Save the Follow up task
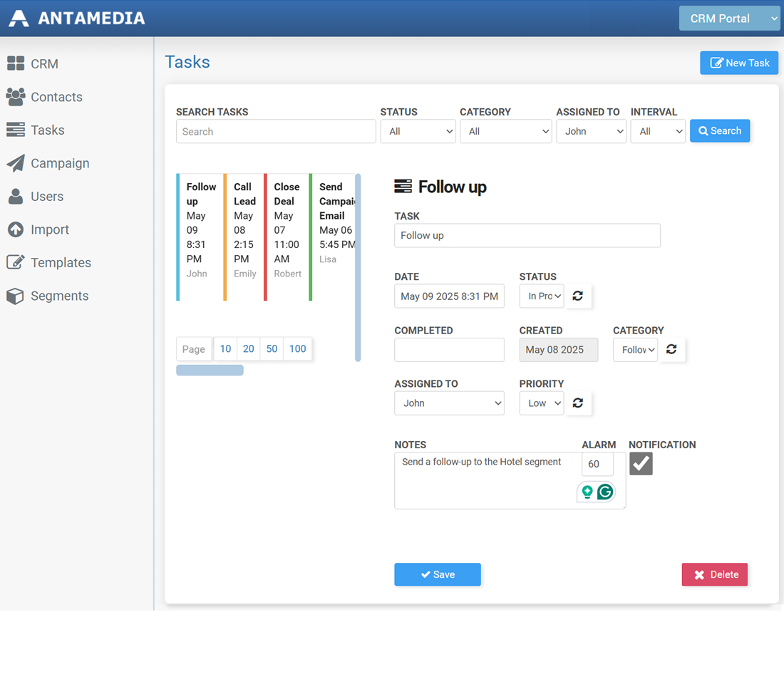This screenshot has height=699, width=784. (438, 574)
